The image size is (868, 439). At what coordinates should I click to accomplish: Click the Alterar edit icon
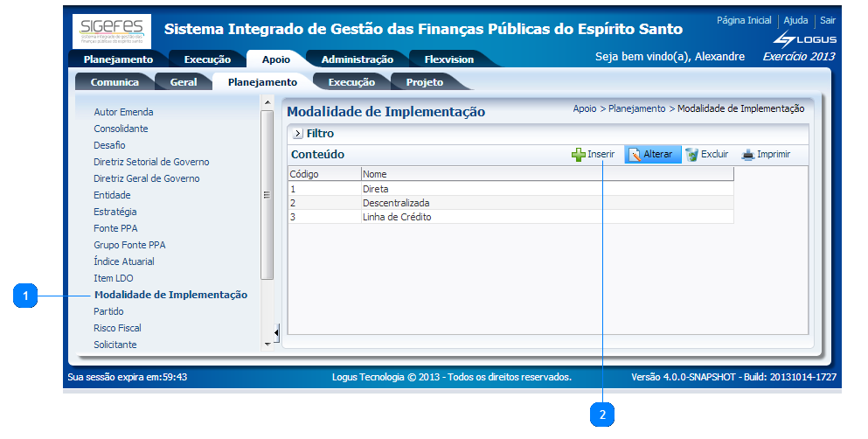[635, 155]
